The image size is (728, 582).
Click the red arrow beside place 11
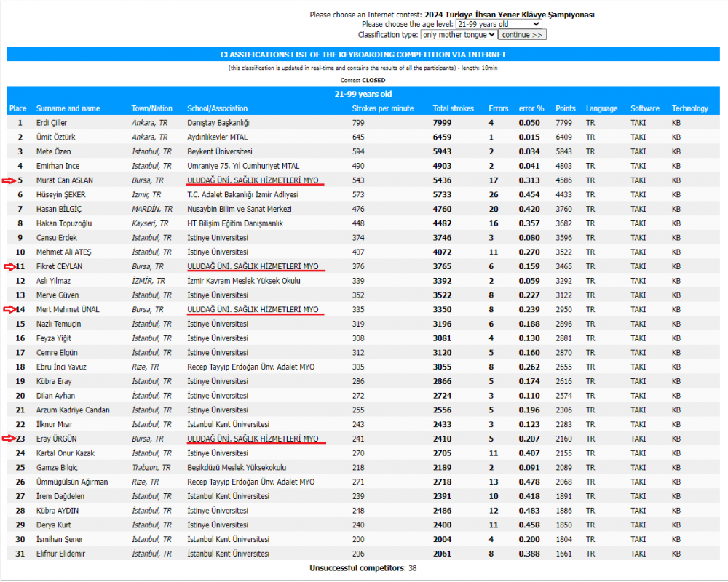[x=8, y=266]
